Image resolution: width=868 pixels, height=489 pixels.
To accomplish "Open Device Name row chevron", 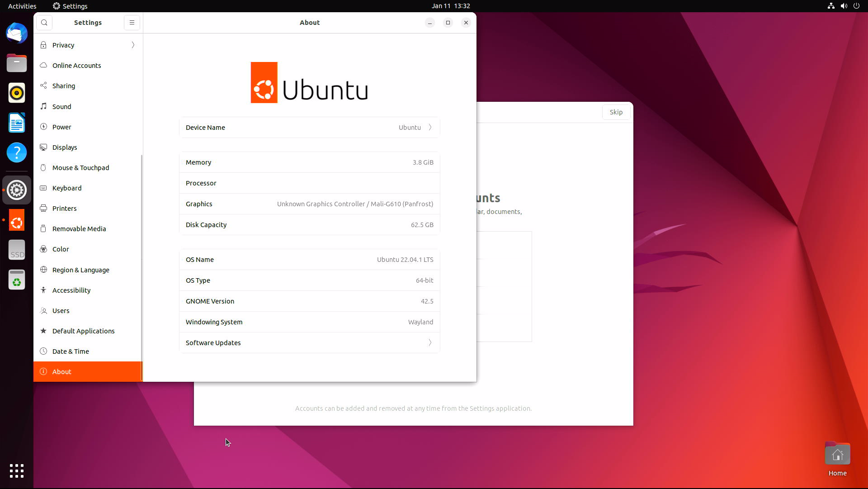I will tap(430, 128).
